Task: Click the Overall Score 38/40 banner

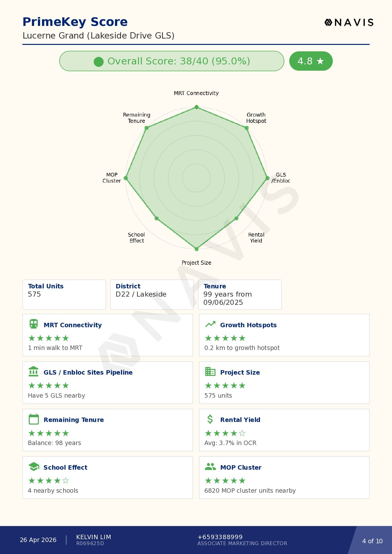Action: [172, 61]
